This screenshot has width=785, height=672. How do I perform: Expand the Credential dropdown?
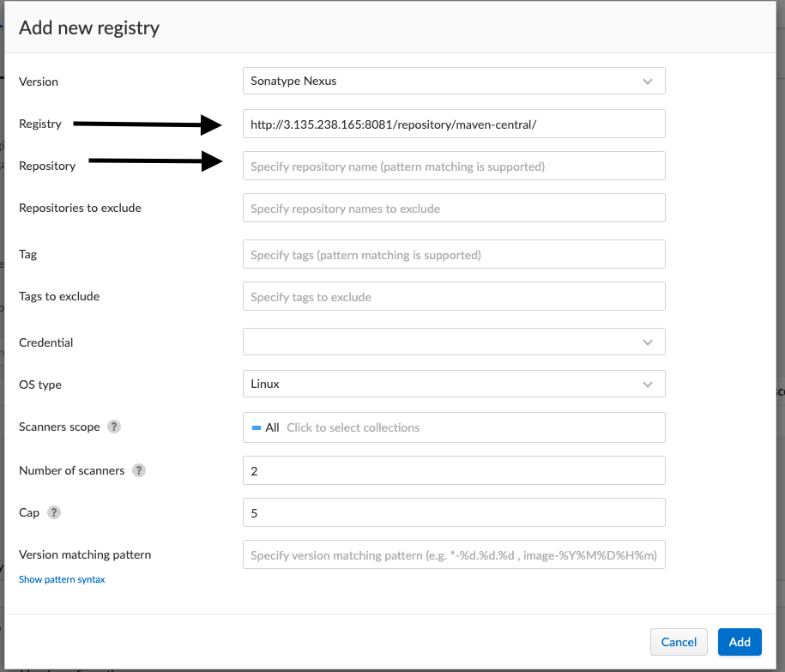tap(453, 342)
